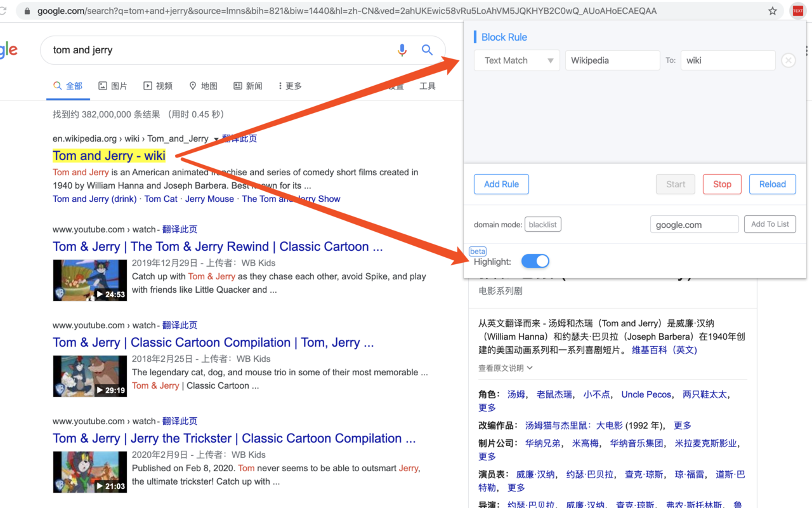Open the 图片 images tab
Viewport: 812px width, 508px height.
pos(112,86)
